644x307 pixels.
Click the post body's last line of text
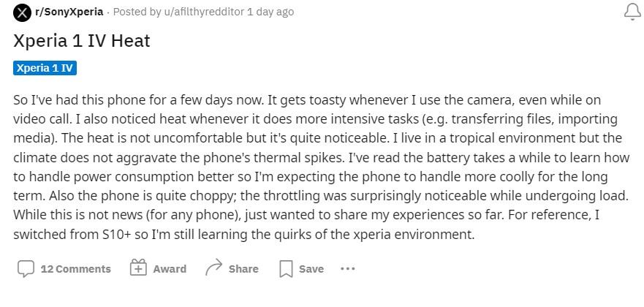[245, 235]
